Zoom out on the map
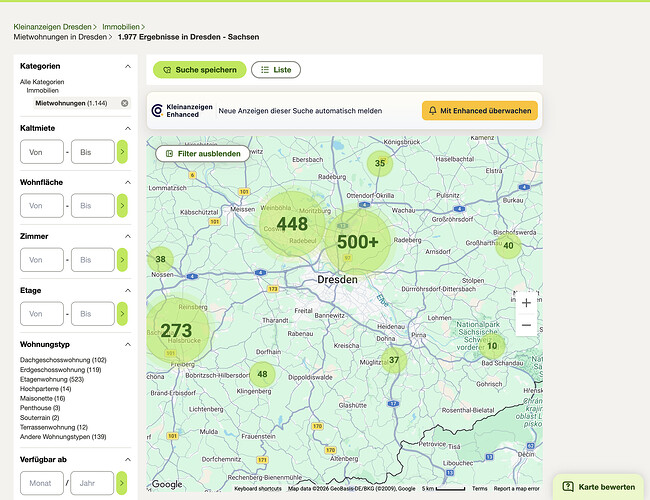Viewport: 650px width, 500px height. [526, 325]
